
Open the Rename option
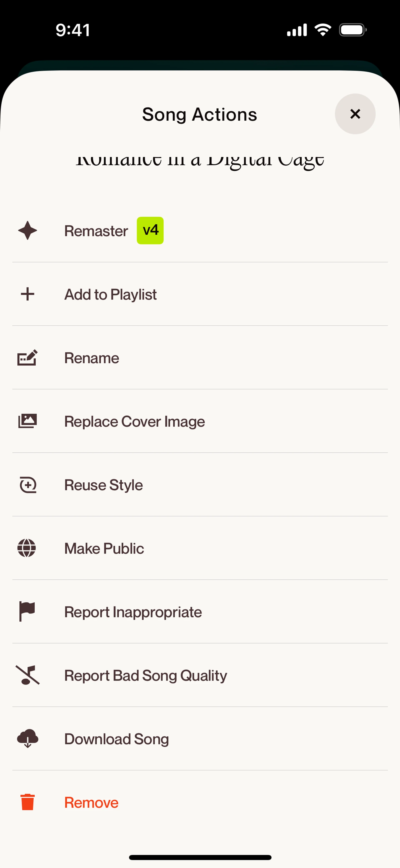click(x=92, y=358)
